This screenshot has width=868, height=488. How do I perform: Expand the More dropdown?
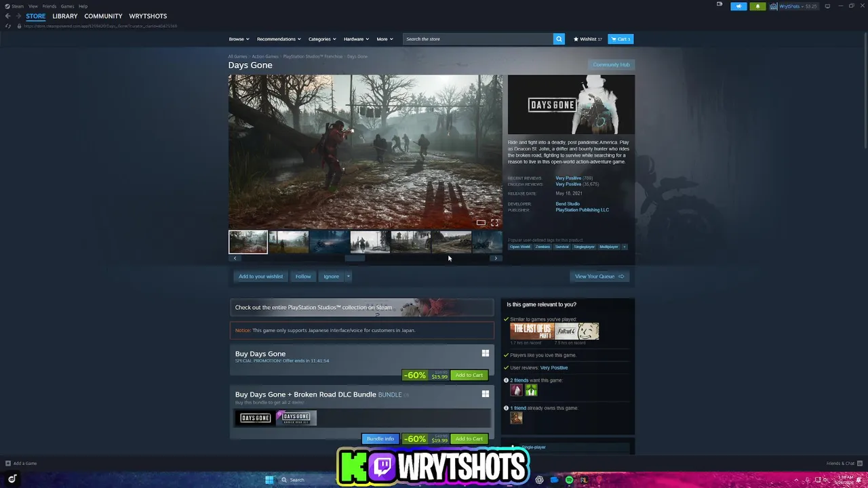pos(384,39)
